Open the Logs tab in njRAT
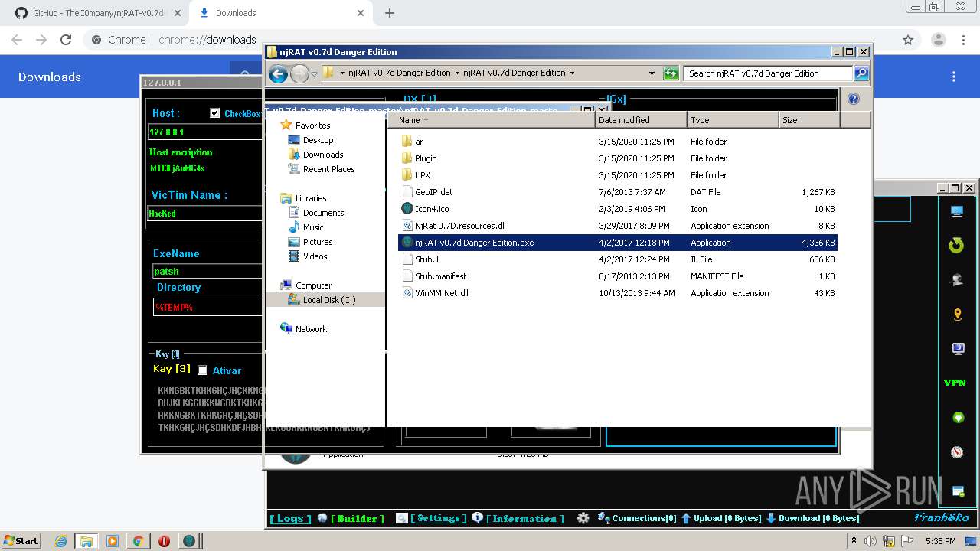This screenshot has width=980, height=551. coord(290,518)
